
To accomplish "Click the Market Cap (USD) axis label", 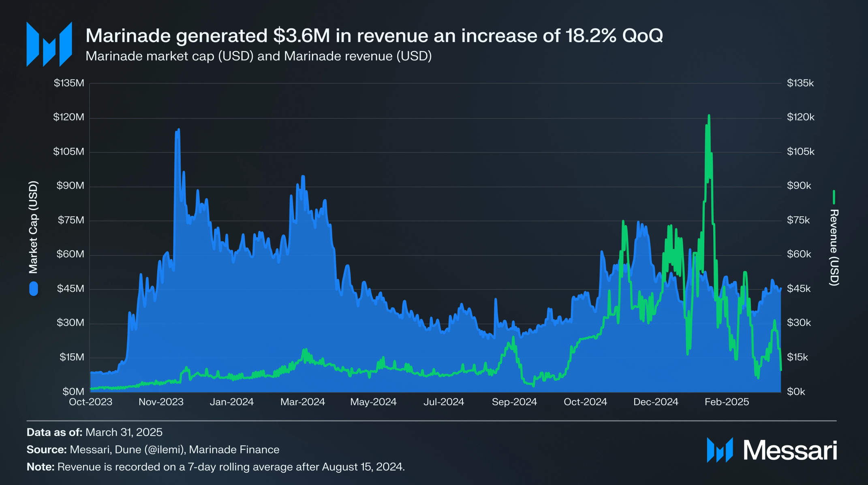I will (33, 227).
